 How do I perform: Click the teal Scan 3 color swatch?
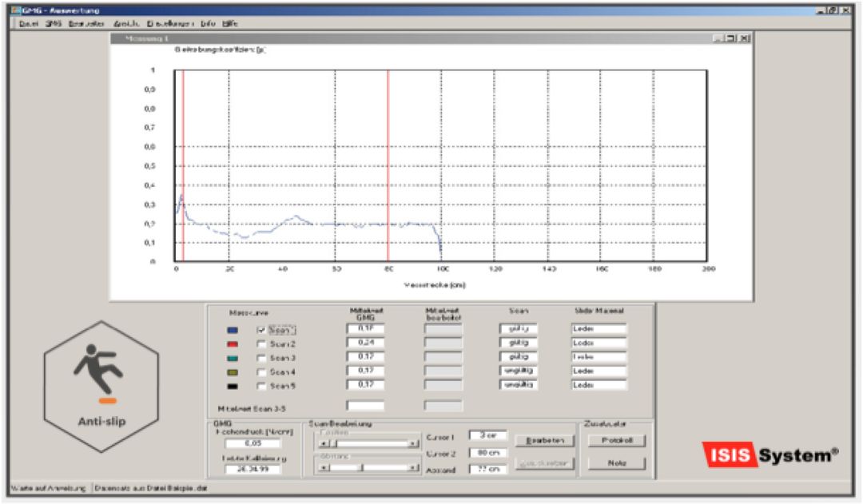click(233, 358)
